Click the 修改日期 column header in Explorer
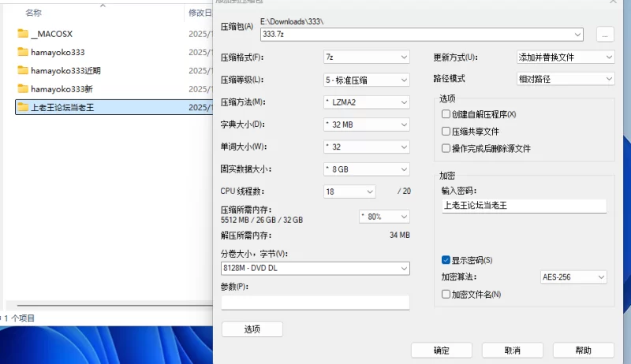Viewport: 631px width, 364px height. pyautogui.click(x=200, y=13)
